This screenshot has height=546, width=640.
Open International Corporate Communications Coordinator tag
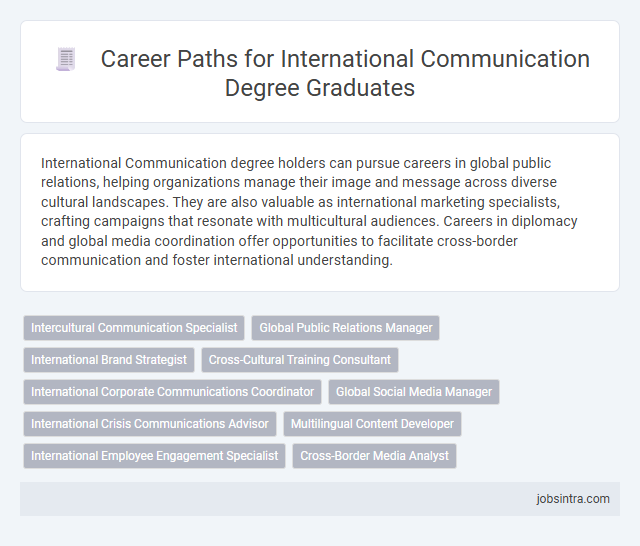[x=172, y=392]
